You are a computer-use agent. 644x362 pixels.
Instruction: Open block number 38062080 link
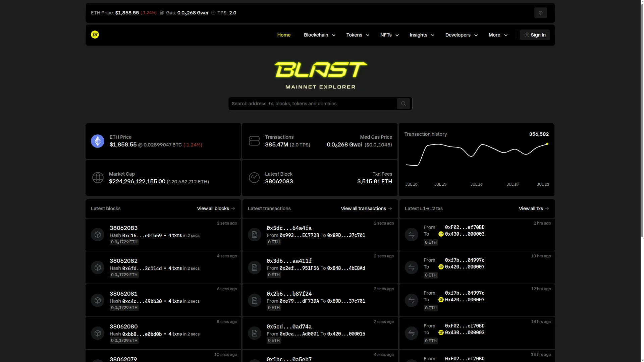point(123,326)
